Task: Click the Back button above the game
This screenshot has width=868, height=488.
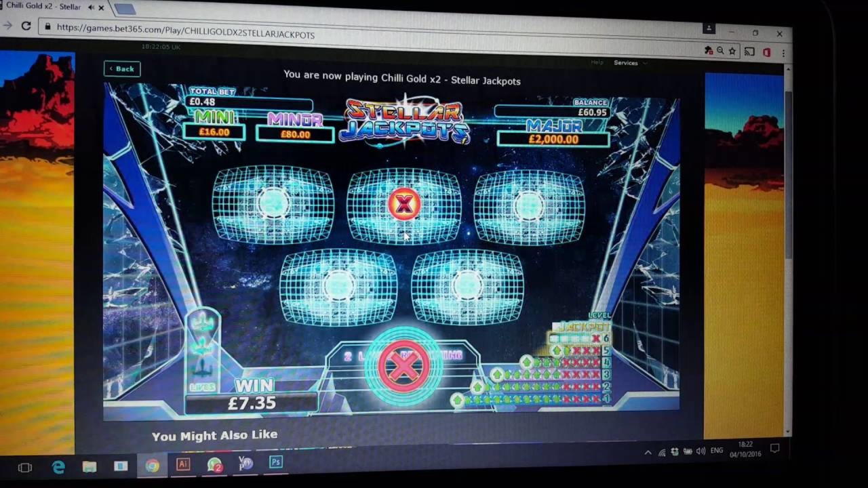Action: click(122, 68)
